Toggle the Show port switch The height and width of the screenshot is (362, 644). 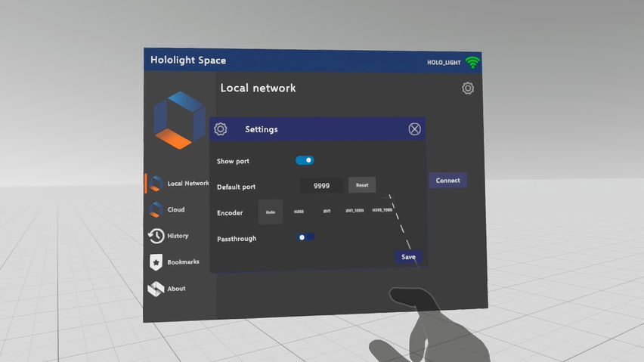305,160
